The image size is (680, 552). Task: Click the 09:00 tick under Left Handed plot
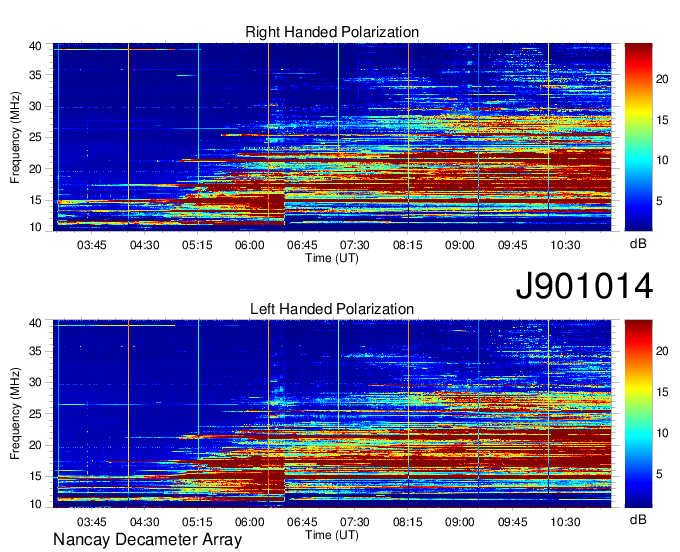pyautogui.click(x=460, y=522)
